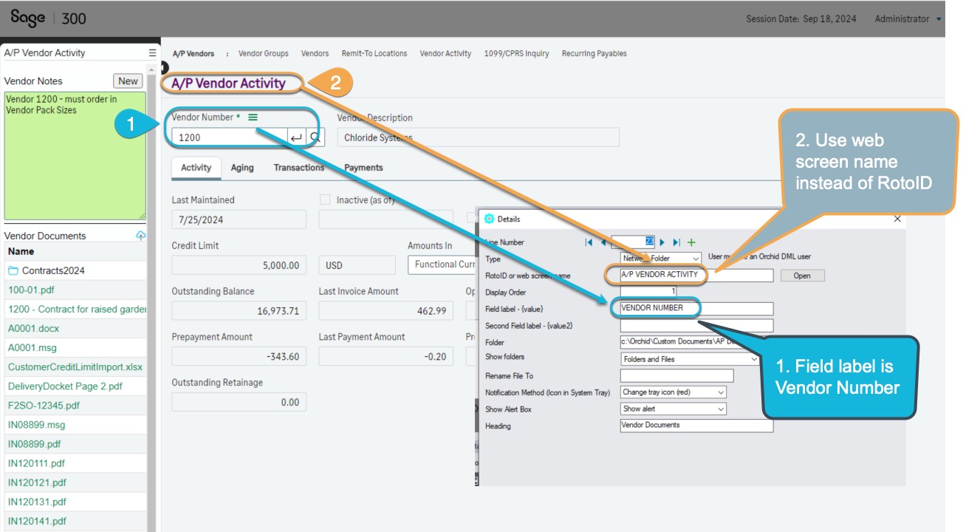Image resolution: width=980 pixels, height=532 pixels.
Task: Jump to last line number record
Action: (676, 242)
